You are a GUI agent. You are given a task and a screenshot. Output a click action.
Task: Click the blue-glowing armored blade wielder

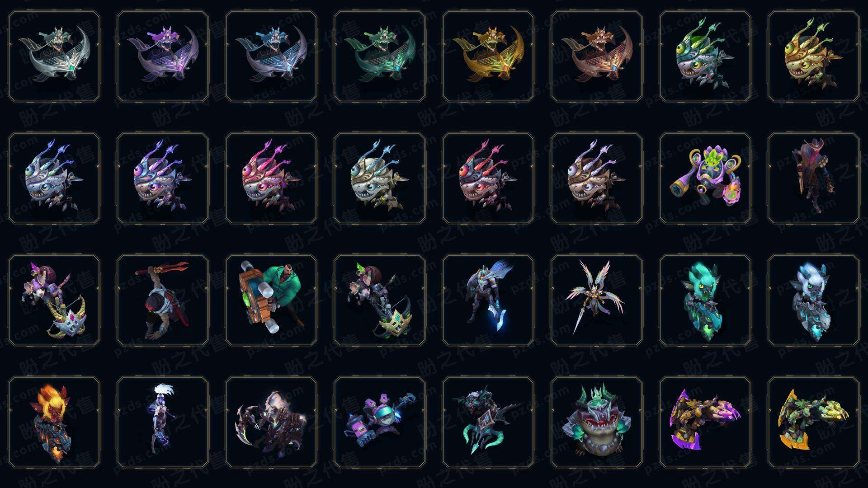coord(488,300)
